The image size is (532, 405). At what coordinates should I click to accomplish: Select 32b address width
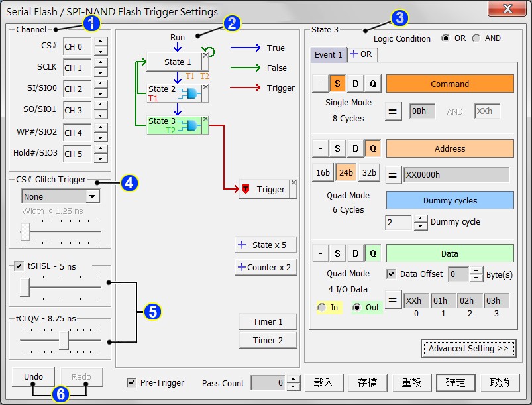coord(369,173)
